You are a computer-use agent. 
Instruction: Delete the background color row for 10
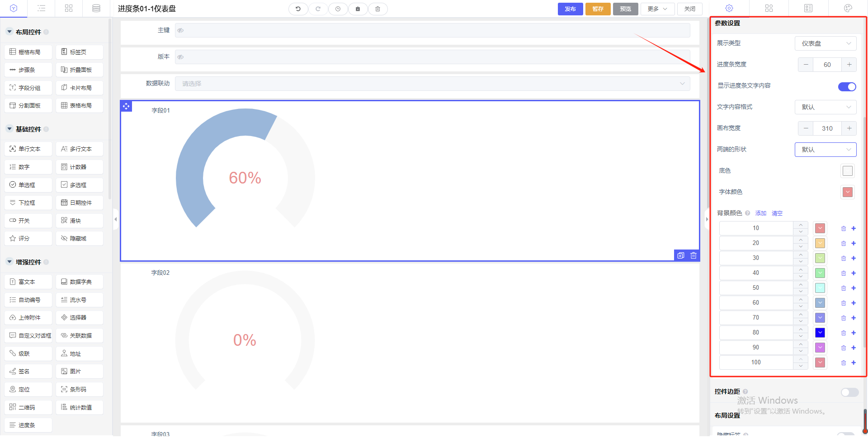[x=843, y=229]
